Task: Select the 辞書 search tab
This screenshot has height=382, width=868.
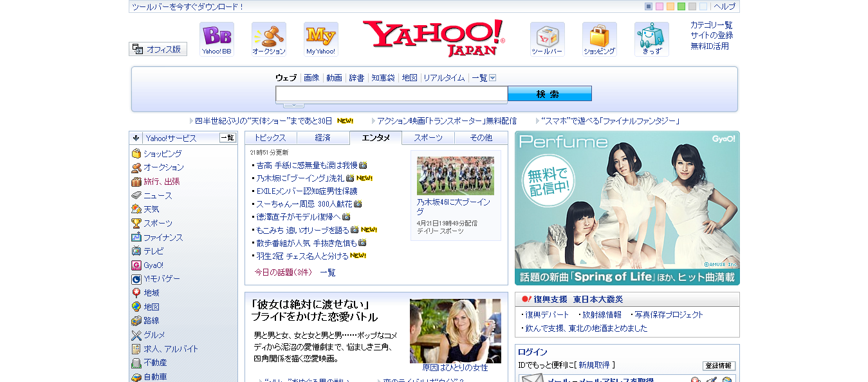Action: click(x=356, y=78)
